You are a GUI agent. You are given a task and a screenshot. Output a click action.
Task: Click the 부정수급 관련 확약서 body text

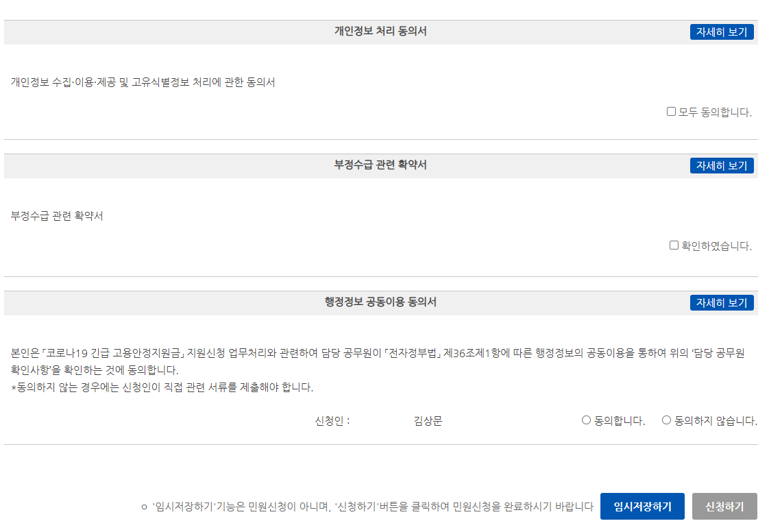[57, 216]
